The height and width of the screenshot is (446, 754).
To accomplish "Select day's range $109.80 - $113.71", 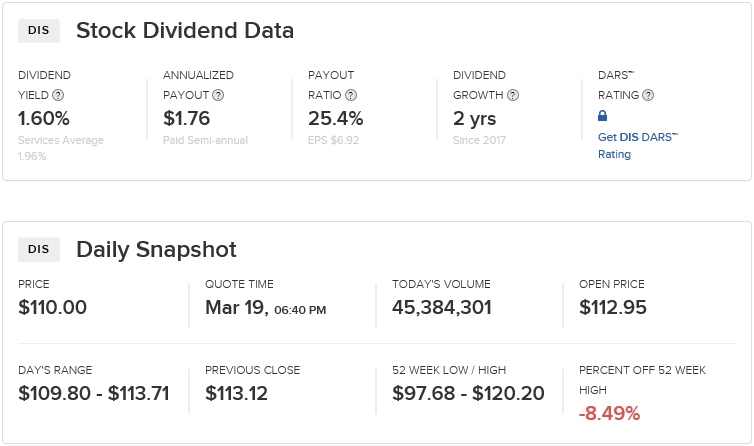I will [94, 394].
